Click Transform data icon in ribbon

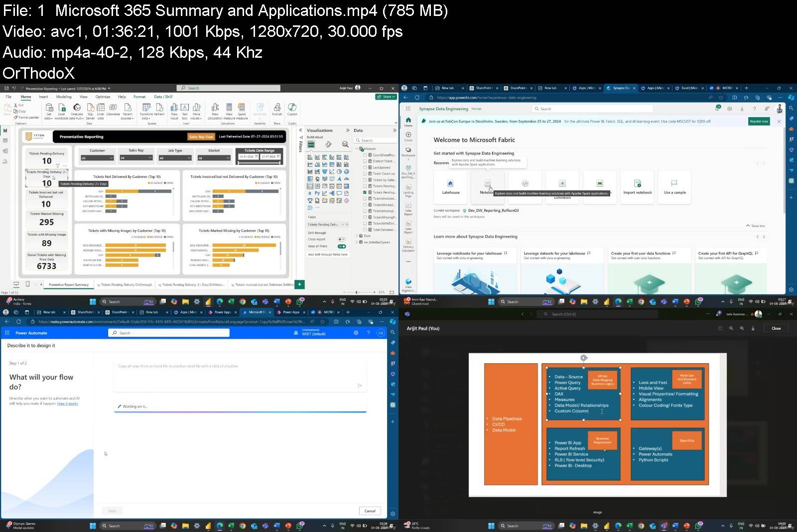pos(146,108)
